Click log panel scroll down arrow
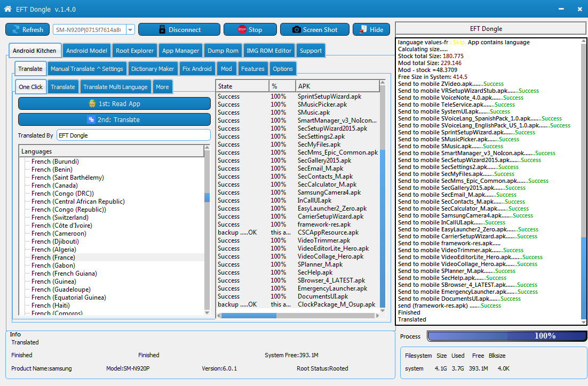588x386 pixels. (584, 322)
